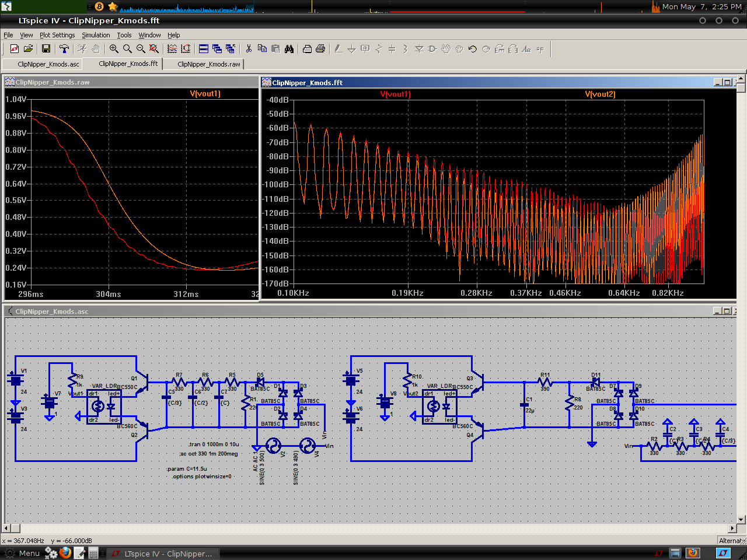747x560 pixels.
Task: Open the Tools menu
Action: click(124, 35)
